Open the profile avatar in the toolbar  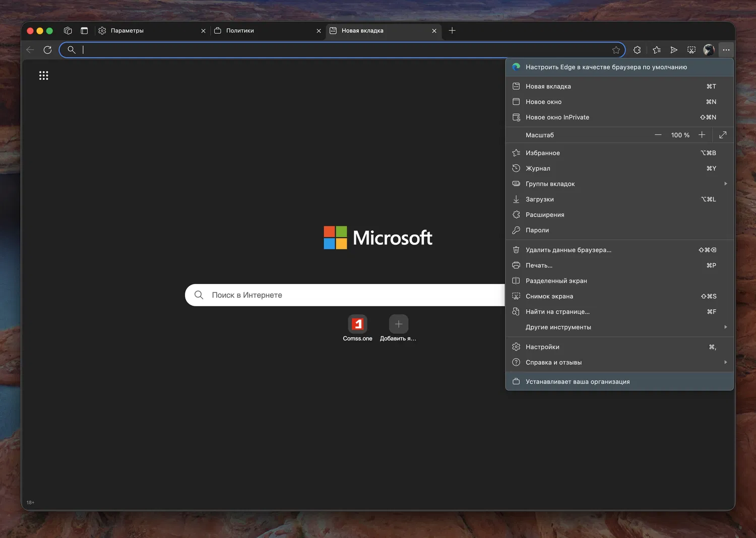(x=709, y=50)
